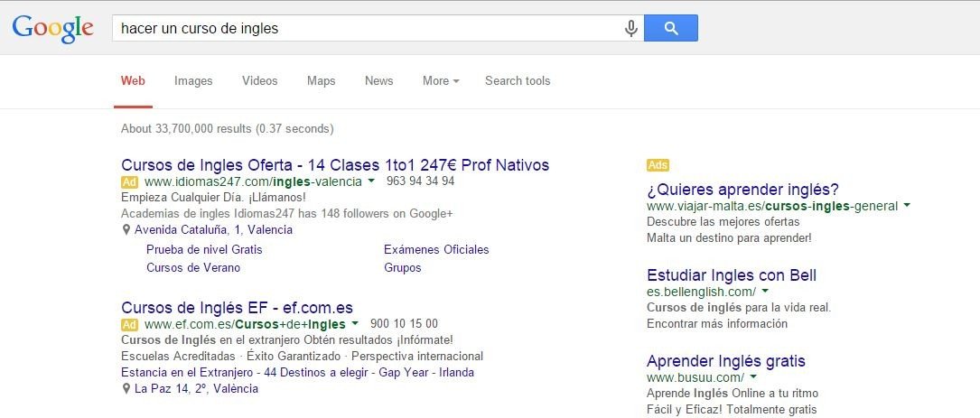This screenshot has height=418, width=980.
Task: Click the 148 followers on Google+ line
Action: point(287,214)
